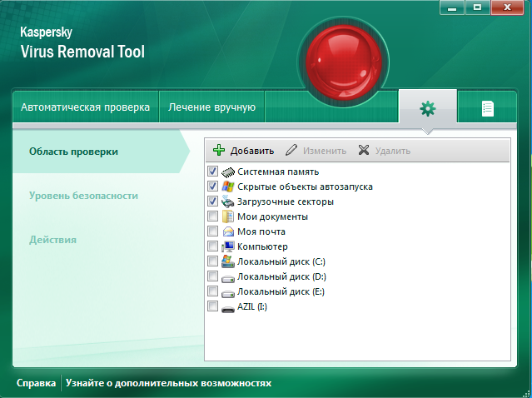
Task: Click the removable drive icon of AZIL (I:)
Action: [228, 309]
